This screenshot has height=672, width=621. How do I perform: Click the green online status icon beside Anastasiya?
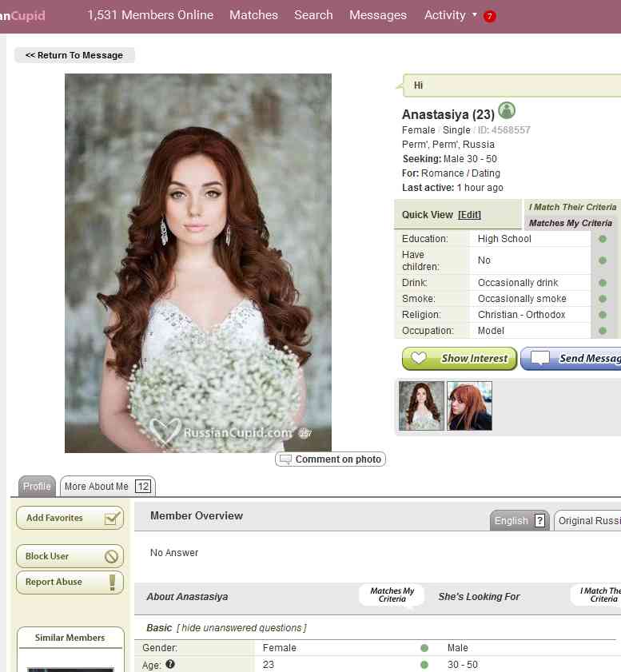point(507,111)
